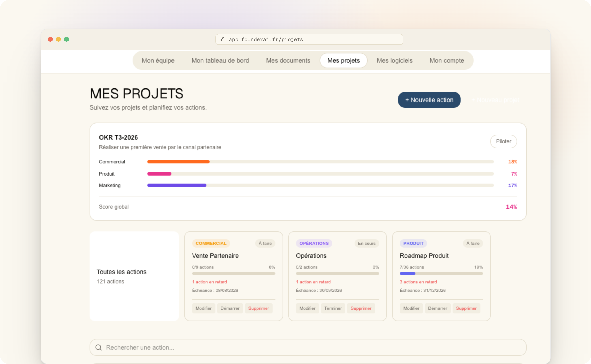Click the OPÉRATIONS category tag
Viewport: 591px width, 364px height.
pyautogui.click(x=314, y=243)
